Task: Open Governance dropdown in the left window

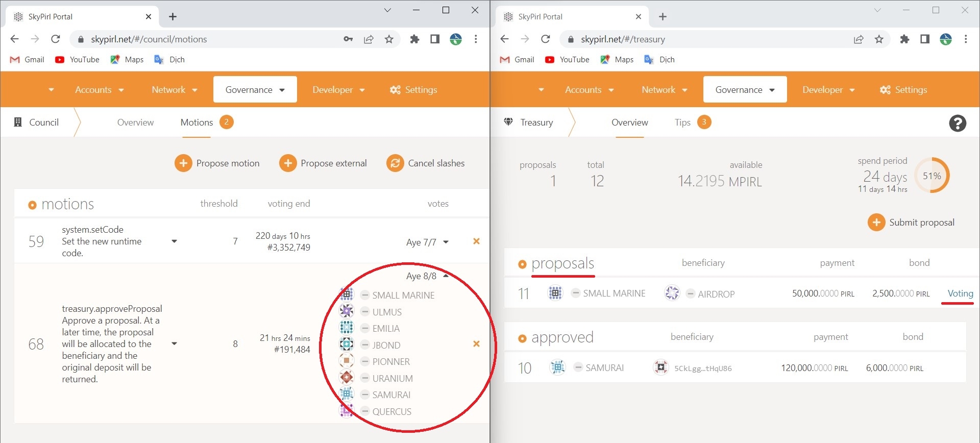Action: [255, 90]
